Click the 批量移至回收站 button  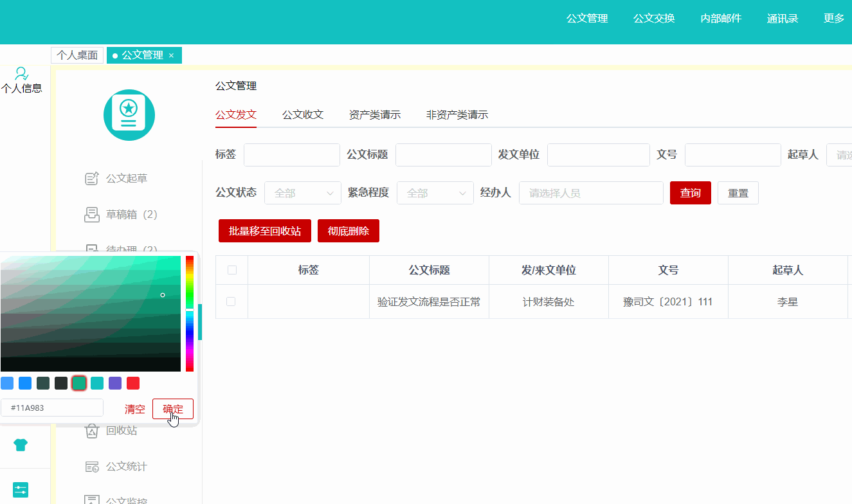[265, 231]
